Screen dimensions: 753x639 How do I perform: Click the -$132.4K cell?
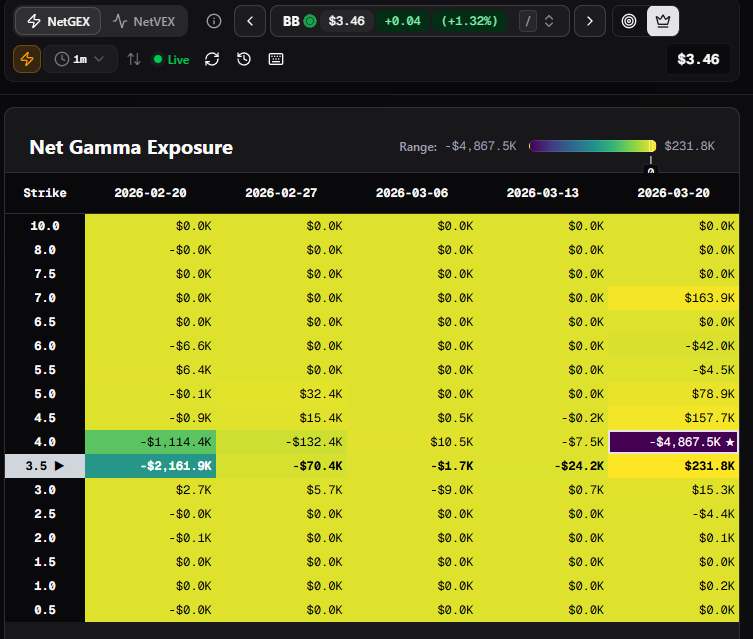coord(281,442)
